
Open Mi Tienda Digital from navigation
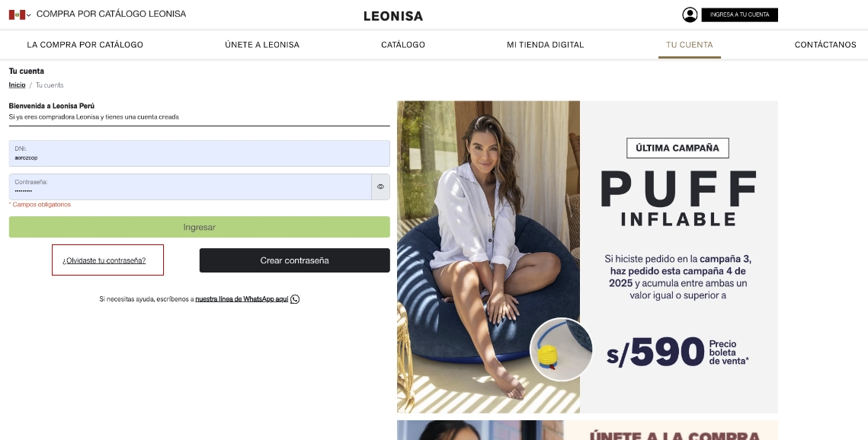(x=546, y=45)
